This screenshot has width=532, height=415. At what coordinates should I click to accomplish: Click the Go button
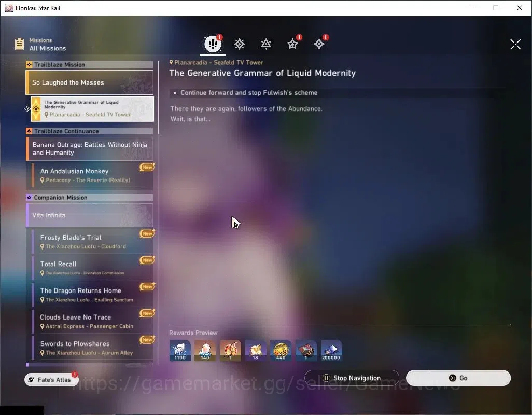[x=458, y=378]
